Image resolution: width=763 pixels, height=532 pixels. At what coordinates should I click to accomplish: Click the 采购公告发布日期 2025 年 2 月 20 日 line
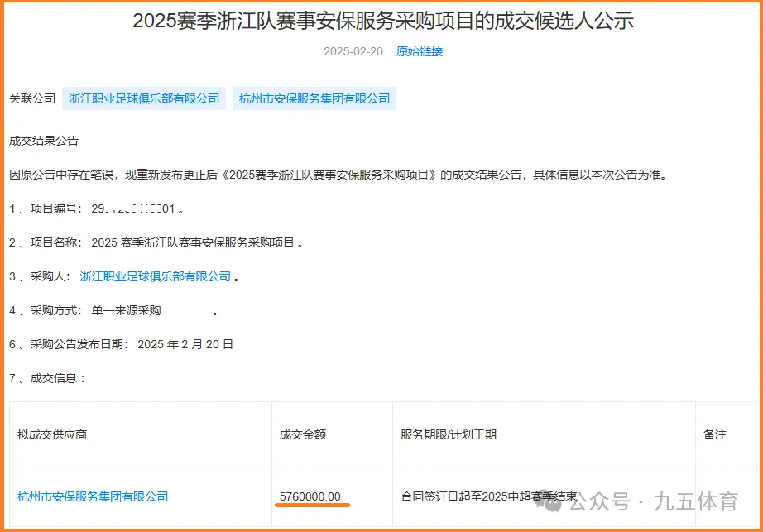121,345
